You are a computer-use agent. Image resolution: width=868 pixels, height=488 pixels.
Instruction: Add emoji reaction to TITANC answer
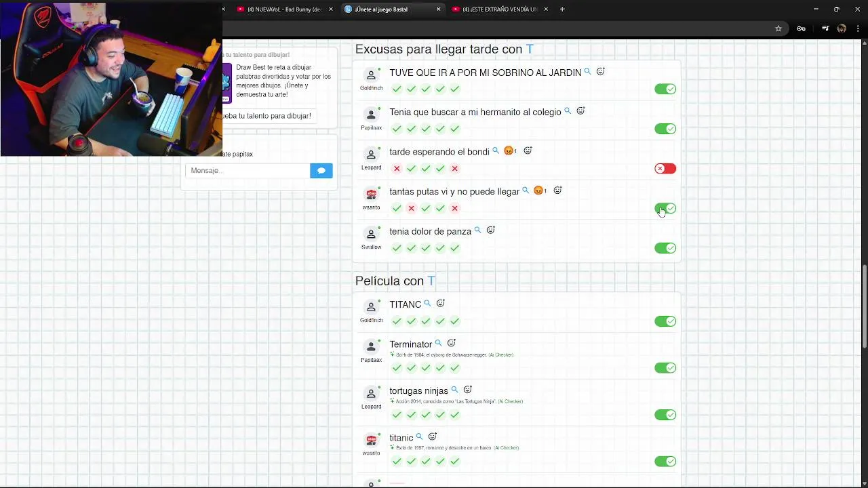(x=440, y=304)
